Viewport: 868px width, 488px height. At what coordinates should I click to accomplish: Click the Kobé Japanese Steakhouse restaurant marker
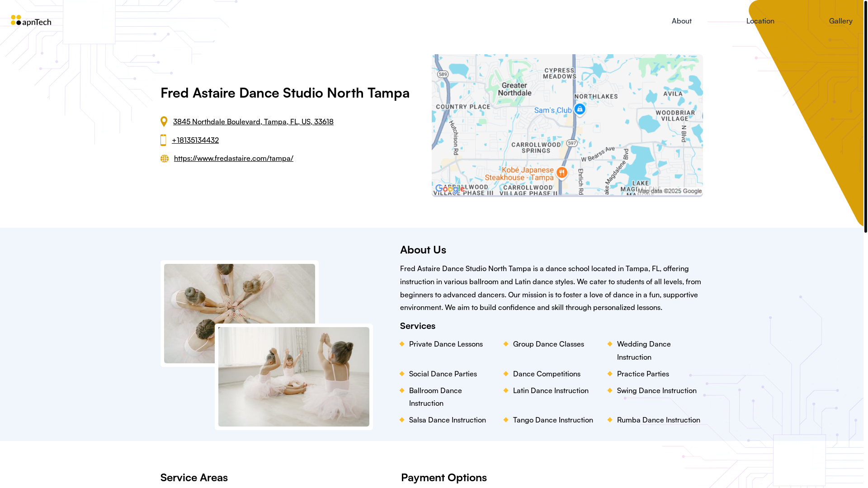coord(561,173)
